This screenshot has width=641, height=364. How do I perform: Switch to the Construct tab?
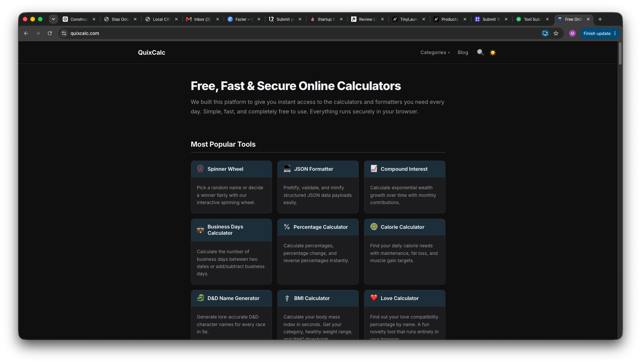79,19
